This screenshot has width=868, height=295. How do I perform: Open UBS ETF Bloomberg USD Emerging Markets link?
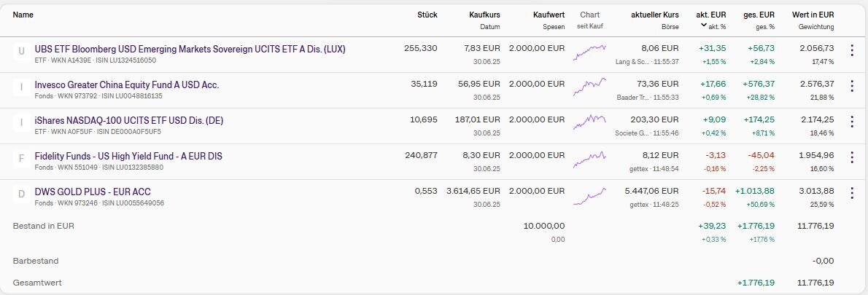coord(190,49)
